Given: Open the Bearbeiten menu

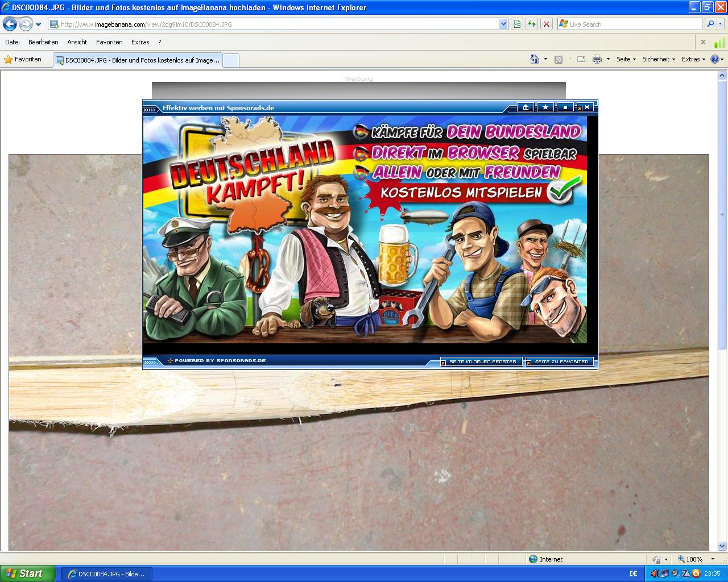Looking at the screenshot, I should tap(43, 42).
